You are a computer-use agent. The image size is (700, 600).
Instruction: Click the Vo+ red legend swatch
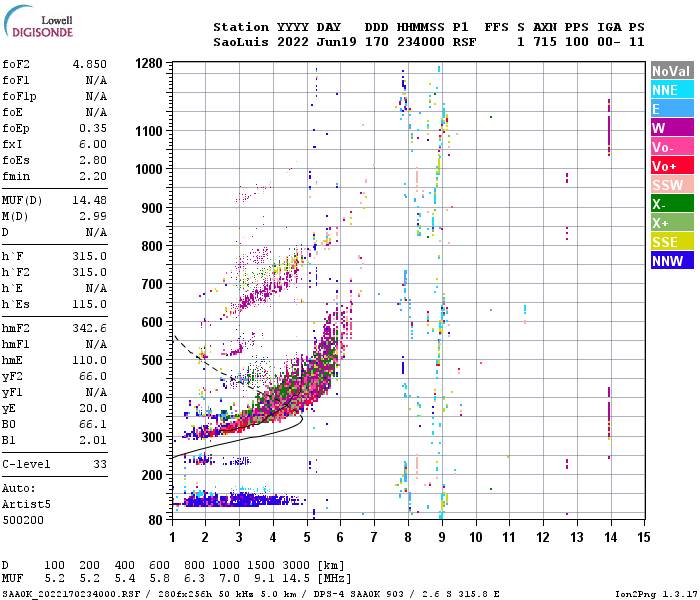click(x=672, y=166)
